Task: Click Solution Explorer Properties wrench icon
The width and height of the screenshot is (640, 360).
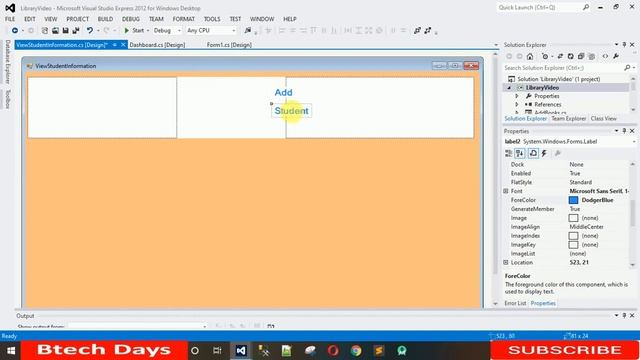Action: tap(616, 56)
